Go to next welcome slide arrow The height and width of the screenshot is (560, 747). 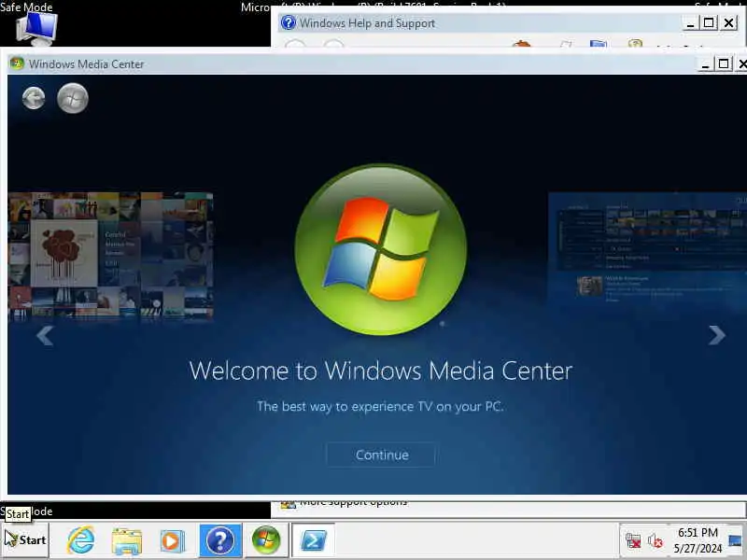716,335
